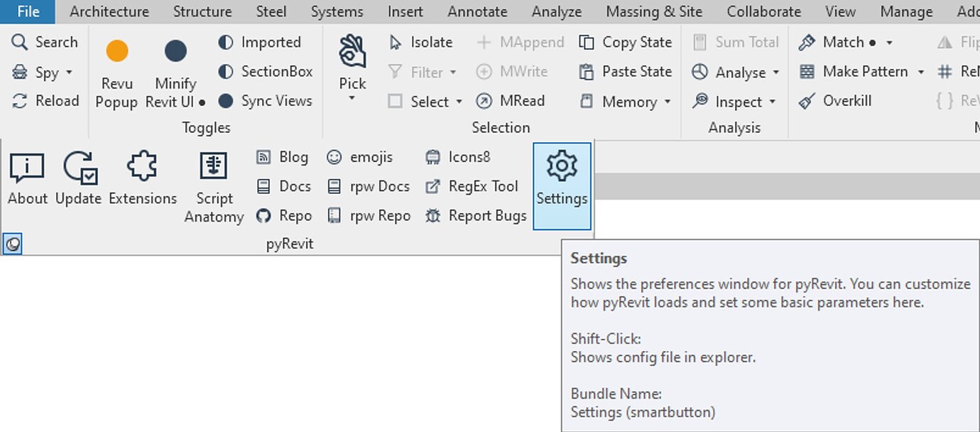The height and width of the screenshot is (432, 980).
Task: Open the emojis link
Action: click(359, 157)
